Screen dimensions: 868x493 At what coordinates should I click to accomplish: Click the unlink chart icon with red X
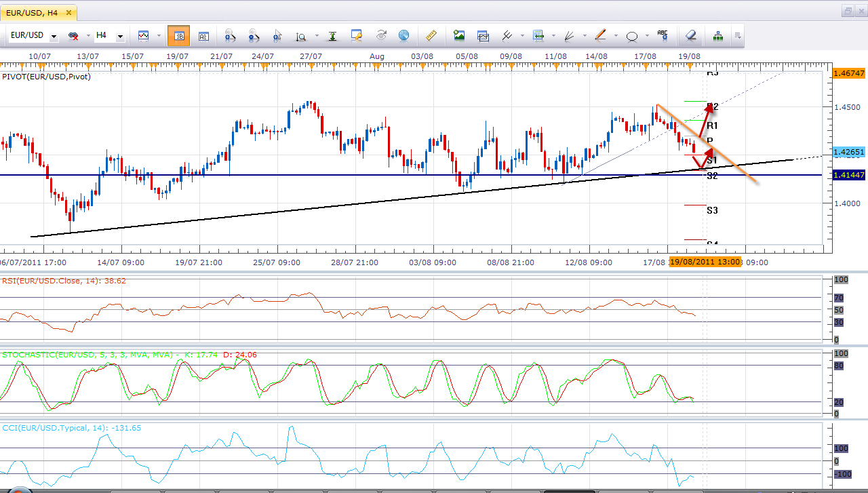point(73,35)
